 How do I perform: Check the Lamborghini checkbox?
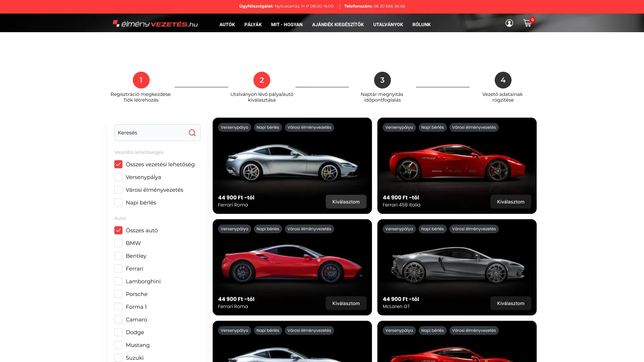(x=118, y=281)
